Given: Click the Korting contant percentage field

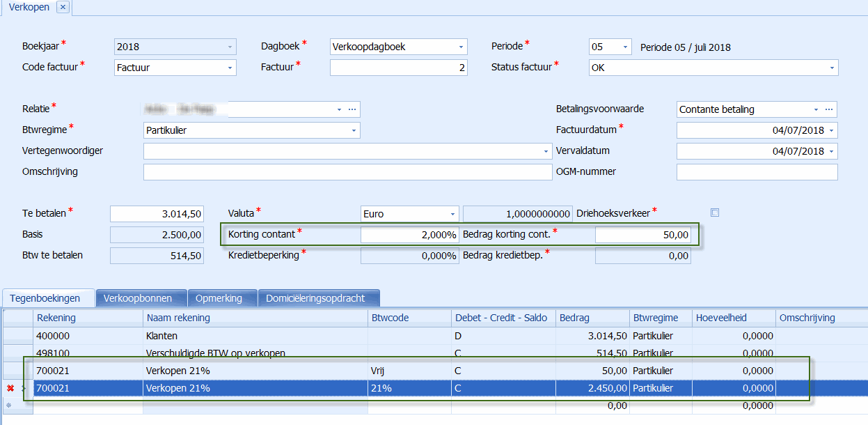Looking at the screenshot, I should pyautogui.click(x=409, y=235).
